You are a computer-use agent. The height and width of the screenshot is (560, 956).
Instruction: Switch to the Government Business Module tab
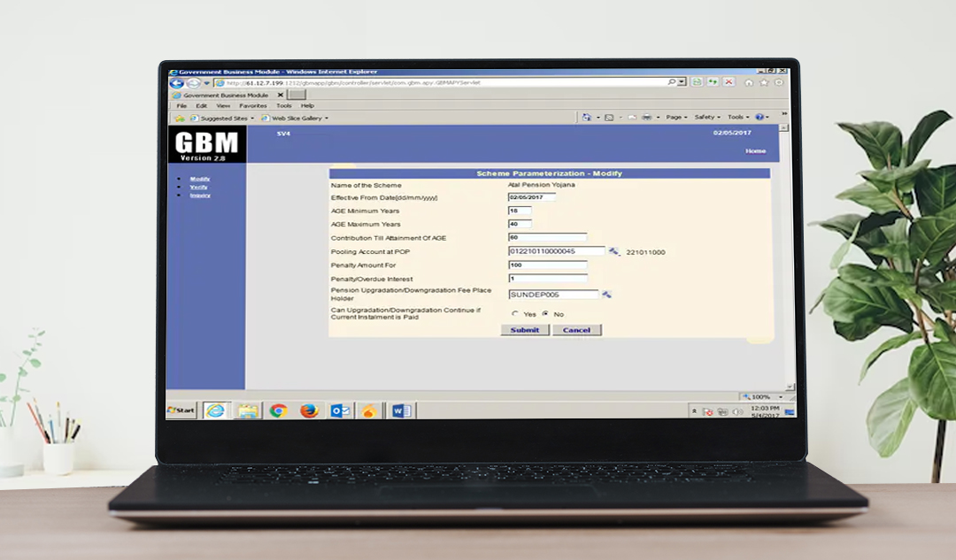tap(226, 95)
